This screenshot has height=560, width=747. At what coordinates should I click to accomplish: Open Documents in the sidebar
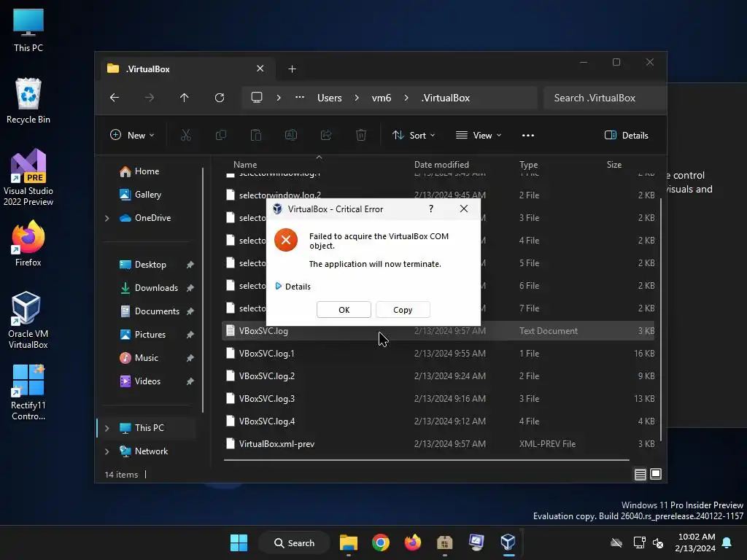(157, 311)
